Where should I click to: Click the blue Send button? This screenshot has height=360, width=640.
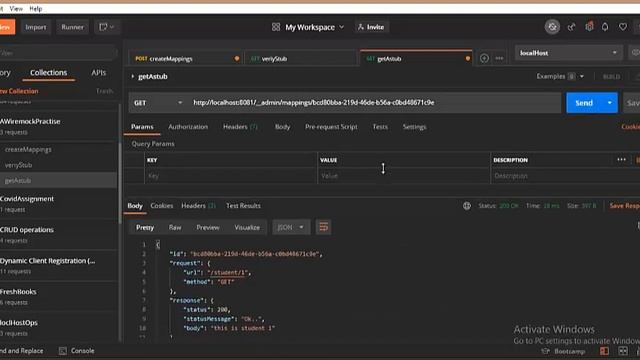pos(584,103)
